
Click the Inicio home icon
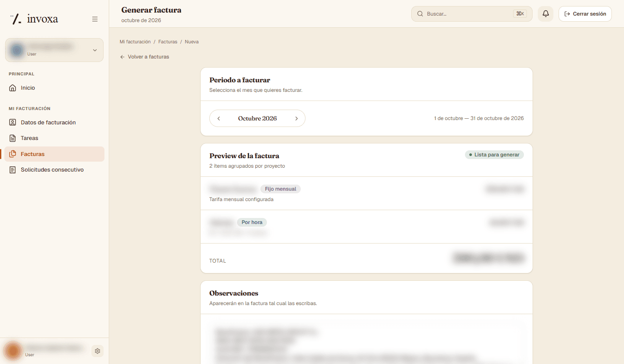pyautogui.click(x=13, y=88)
